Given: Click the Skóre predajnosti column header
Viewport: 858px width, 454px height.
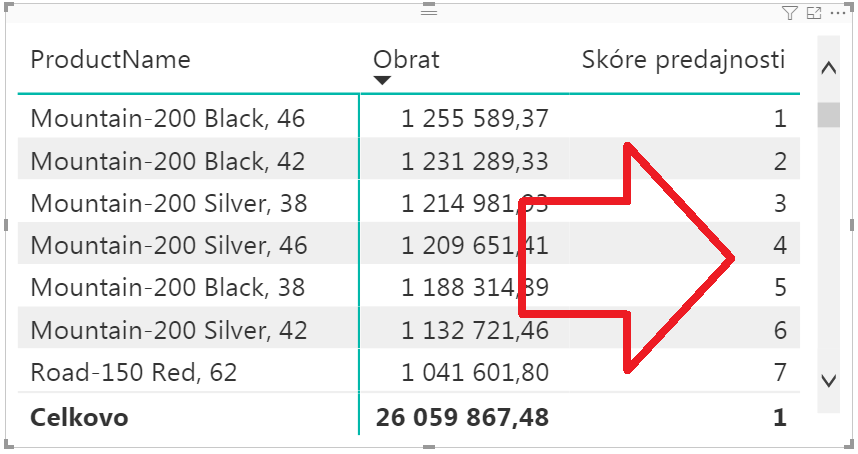Looking at the screenshot, I should [684, 59].
